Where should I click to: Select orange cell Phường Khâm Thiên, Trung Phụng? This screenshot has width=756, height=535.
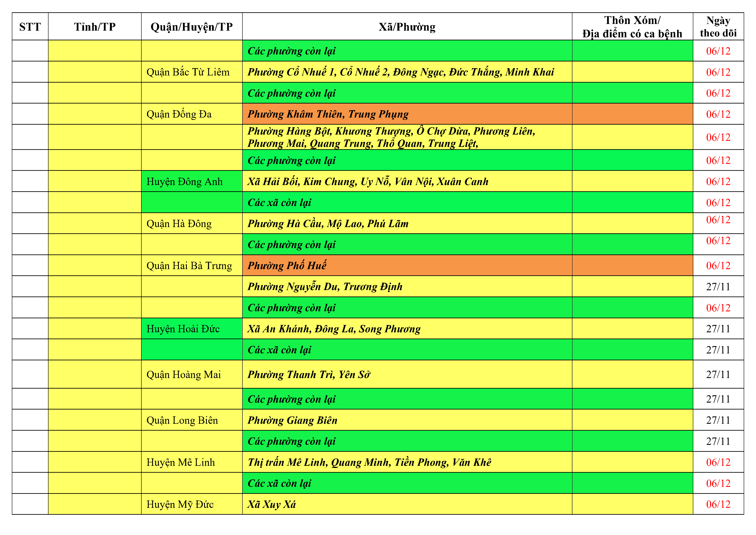tap(328, 114)
